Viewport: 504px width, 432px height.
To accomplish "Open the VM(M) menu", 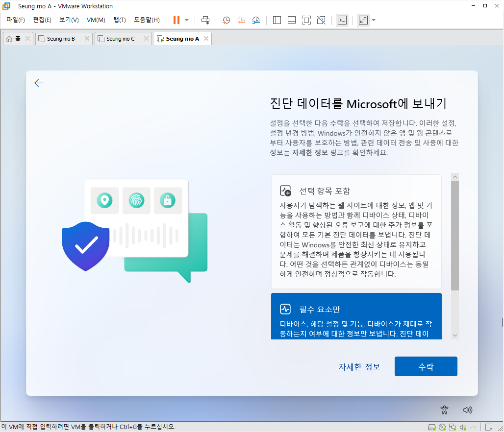I will tap(96, 20).
